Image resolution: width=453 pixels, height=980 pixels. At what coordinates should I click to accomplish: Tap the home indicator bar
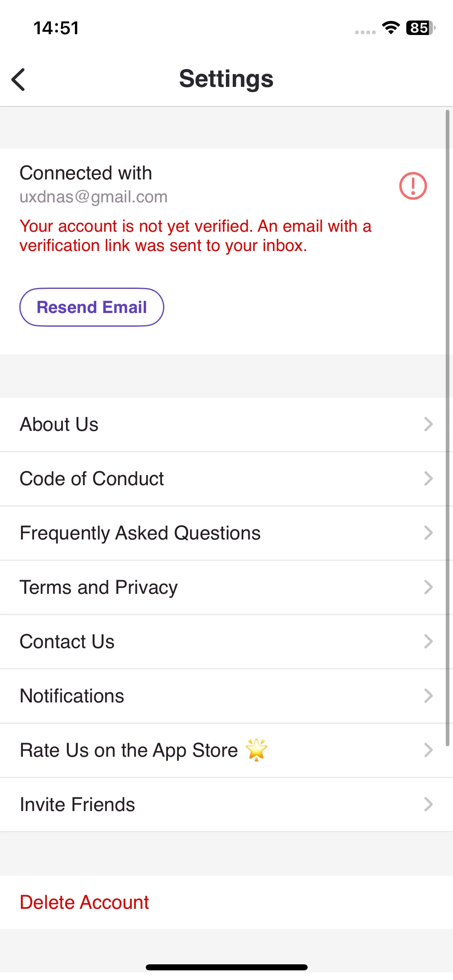click(x=226, y=967)
